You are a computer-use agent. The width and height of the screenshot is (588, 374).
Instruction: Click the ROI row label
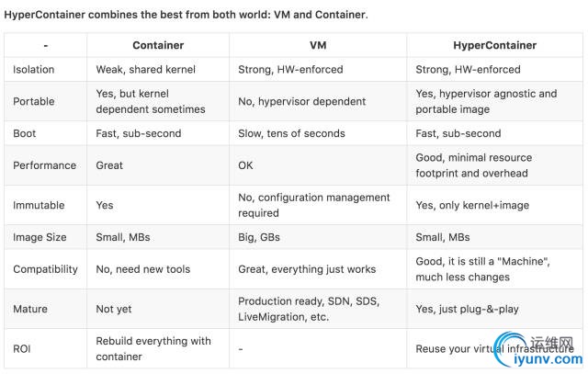coord(22,348)
